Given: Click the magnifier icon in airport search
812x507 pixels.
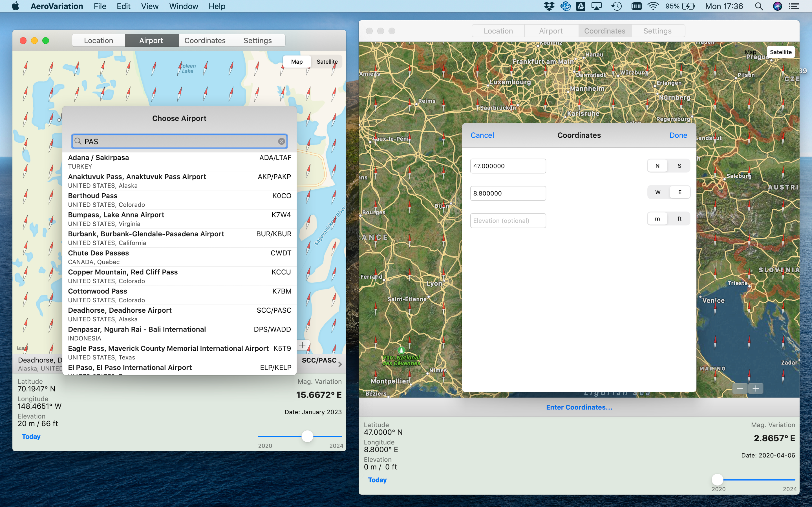Looking at the screenshot, I should click(x=78, y=141).
